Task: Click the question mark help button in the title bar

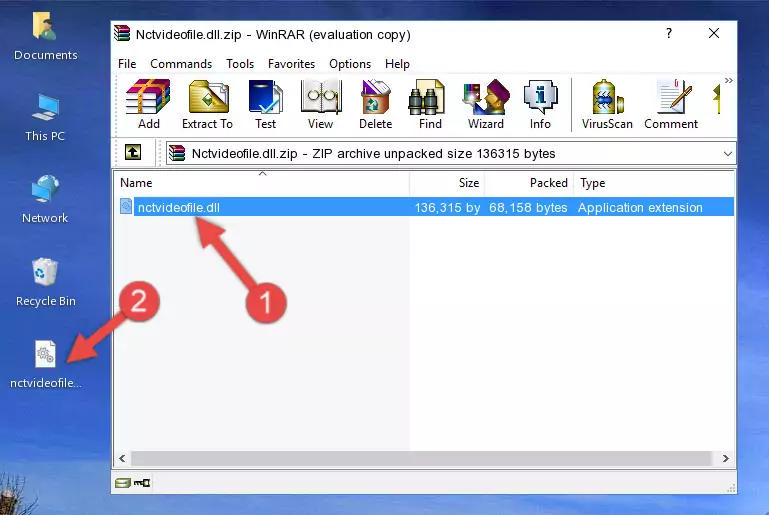Action: [669, 33]
